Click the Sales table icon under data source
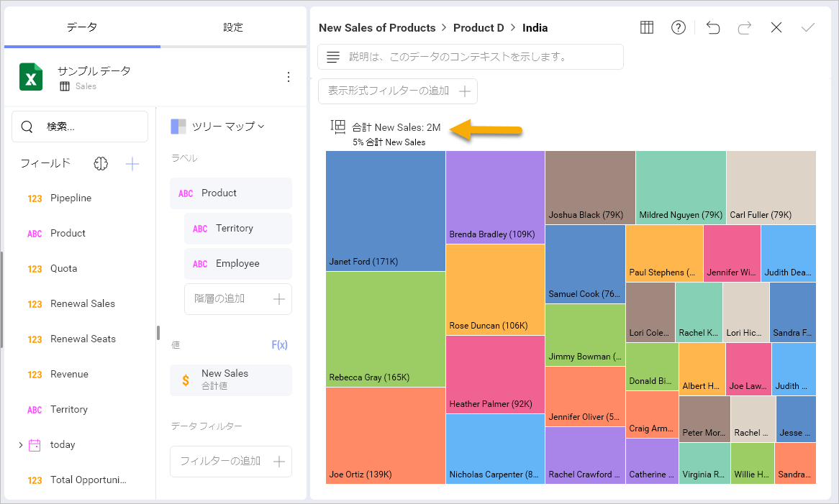This screenshot has height=504, width=839. point(65,86)
